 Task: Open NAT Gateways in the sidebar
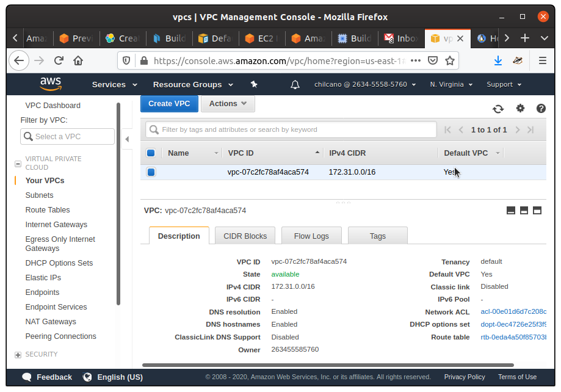51,321
